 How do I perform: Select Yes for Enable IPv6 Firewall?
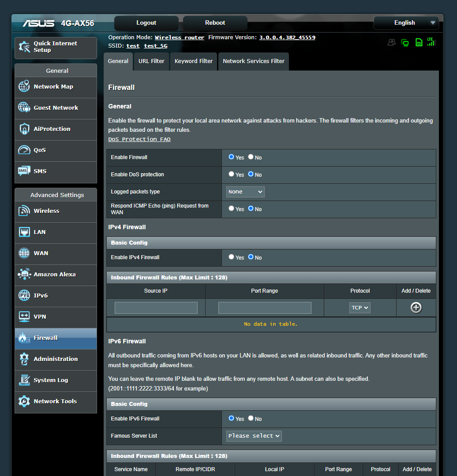(231, 418)
